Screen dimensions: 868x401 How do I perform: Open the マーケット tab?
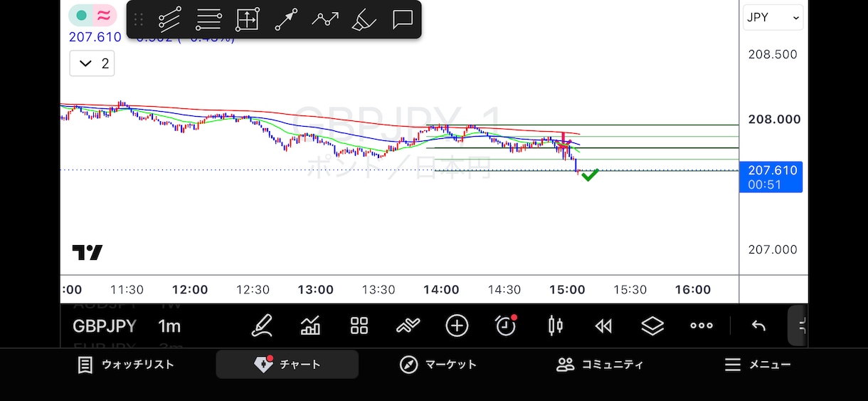438,365
